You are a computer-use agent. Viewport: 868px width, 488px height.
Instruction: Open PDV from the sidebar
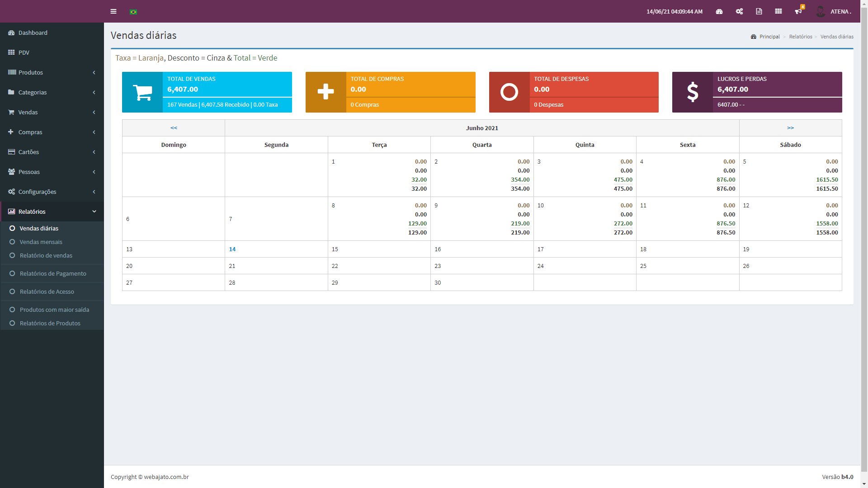(24, 52)
